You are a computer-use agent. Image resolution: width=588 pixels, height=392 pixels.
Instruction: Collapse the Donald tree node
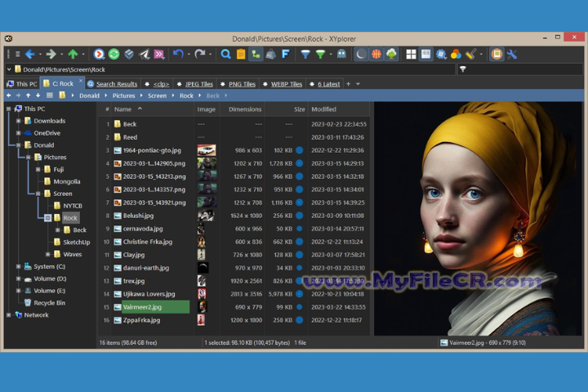point(18,145)
